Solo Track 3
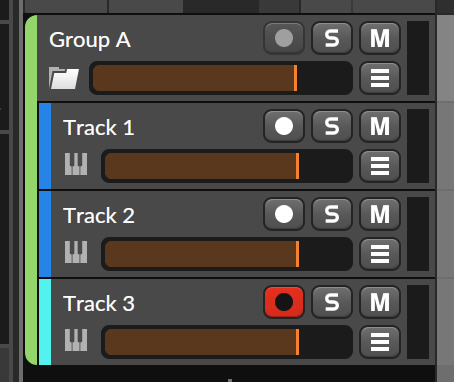 coord(332,302)
